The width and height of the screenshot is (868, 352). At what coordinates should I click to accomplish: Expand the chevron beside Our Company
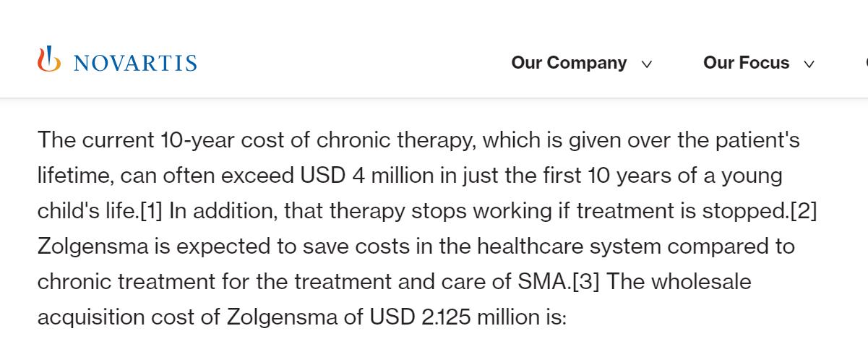tap(647, 64)
